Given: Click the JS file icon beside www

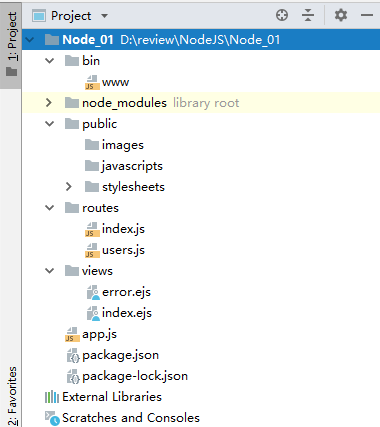Looking at the screenshot, I should [92, 82].
